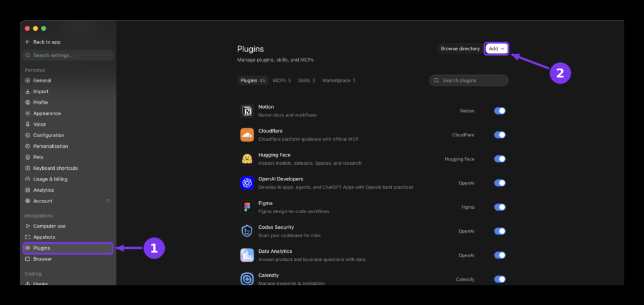
Task: Select the Marketplace tab
Action: [x=338, y=80]
